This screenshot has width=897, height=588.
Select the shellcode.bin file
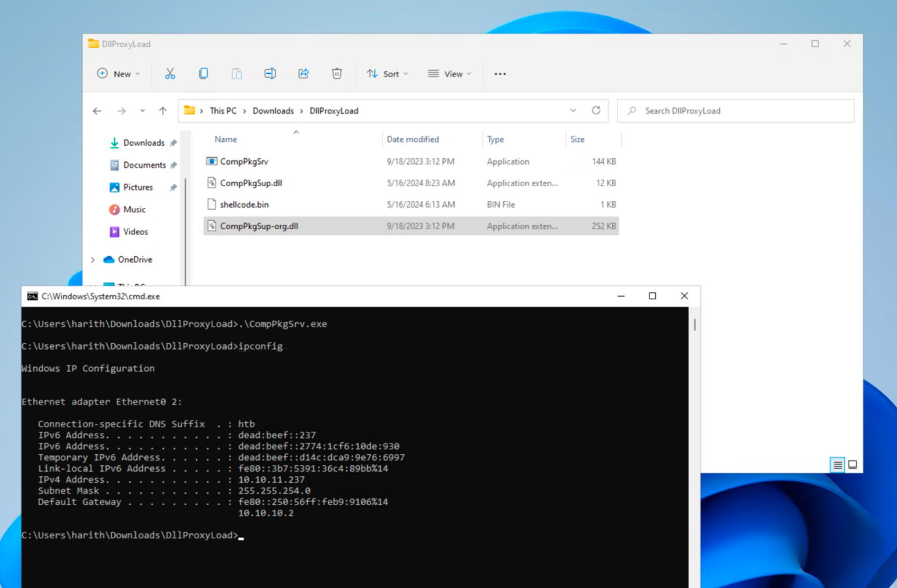click(x=244, y=204)
